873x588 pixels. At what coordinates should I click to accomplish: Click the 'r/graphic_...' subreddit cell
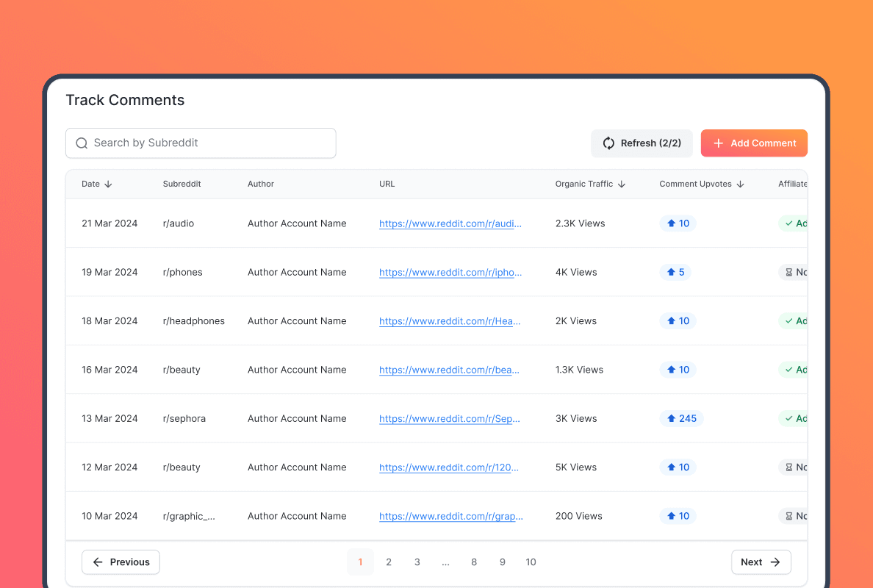tap(189, 516)
